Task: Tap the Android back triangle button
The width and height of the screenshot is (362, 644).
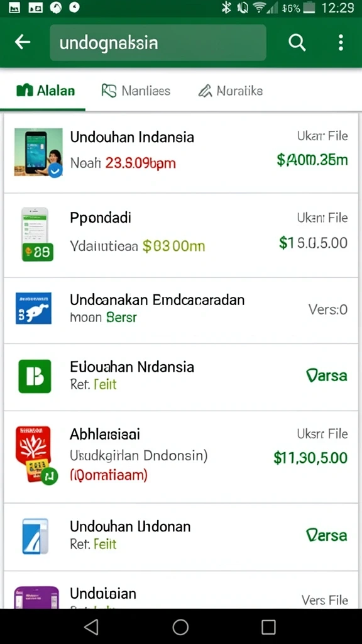Action: point(91,627)
